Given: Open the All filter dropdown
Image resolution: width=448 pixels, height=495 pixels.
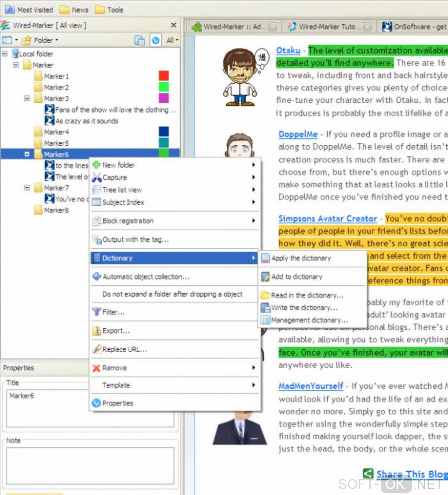Looking at the screenshot, I should pos(172,40).
